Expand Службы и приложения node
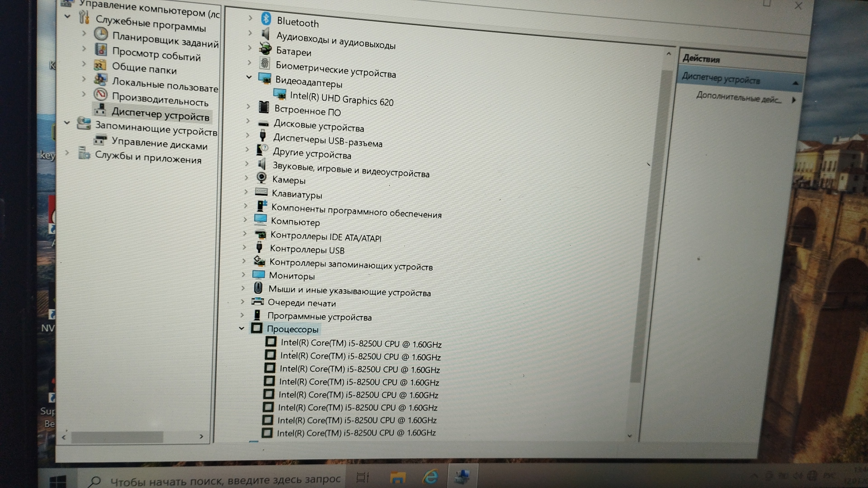The image size is (868, 488). tap(67, 152)
